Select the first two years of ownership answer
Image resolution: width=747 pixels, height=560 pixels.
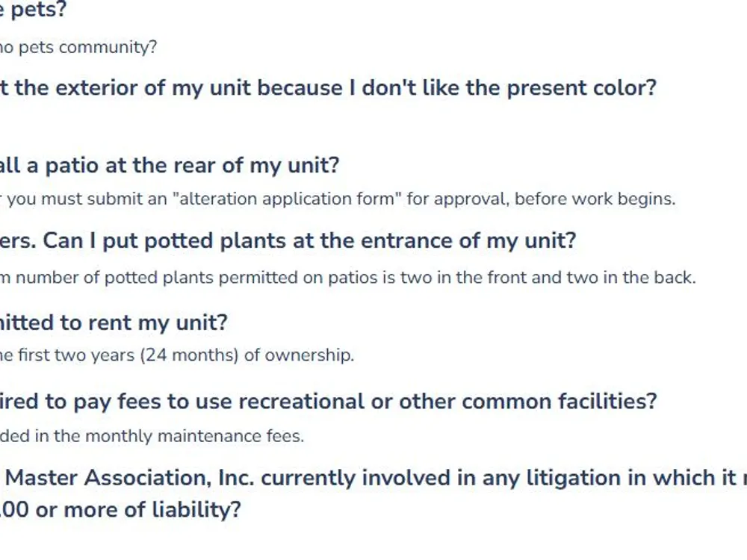(177, 355)
